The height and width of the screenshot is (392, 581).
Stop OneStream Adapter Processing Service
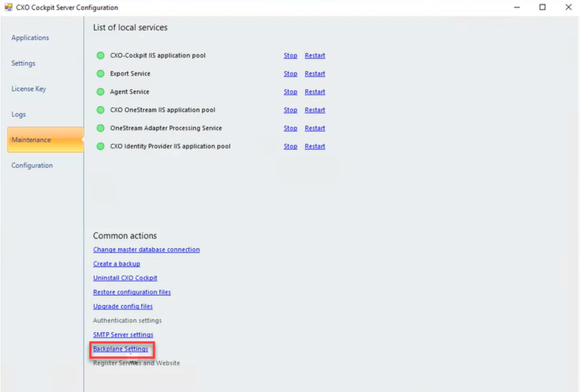click(290, 128)
